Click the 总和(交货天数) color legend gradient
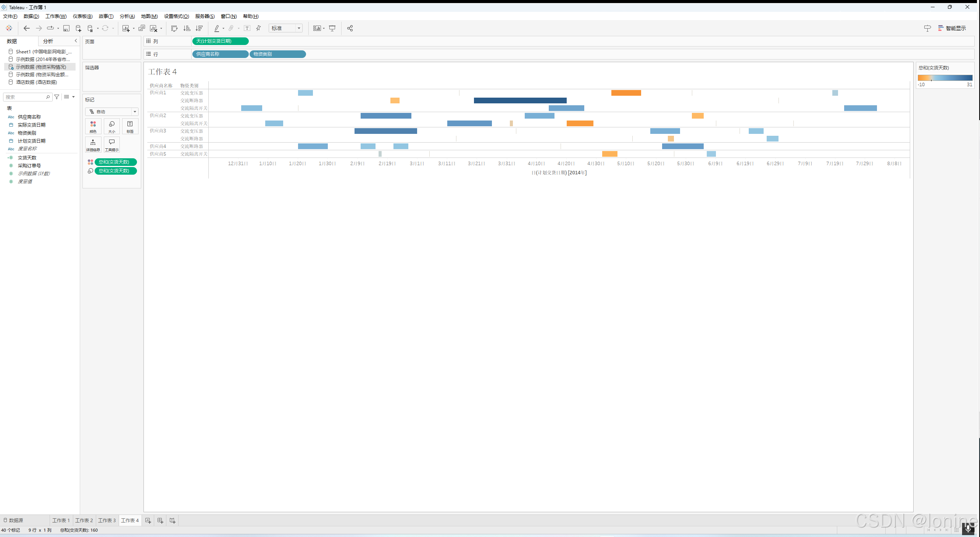 tap(945, 78)
